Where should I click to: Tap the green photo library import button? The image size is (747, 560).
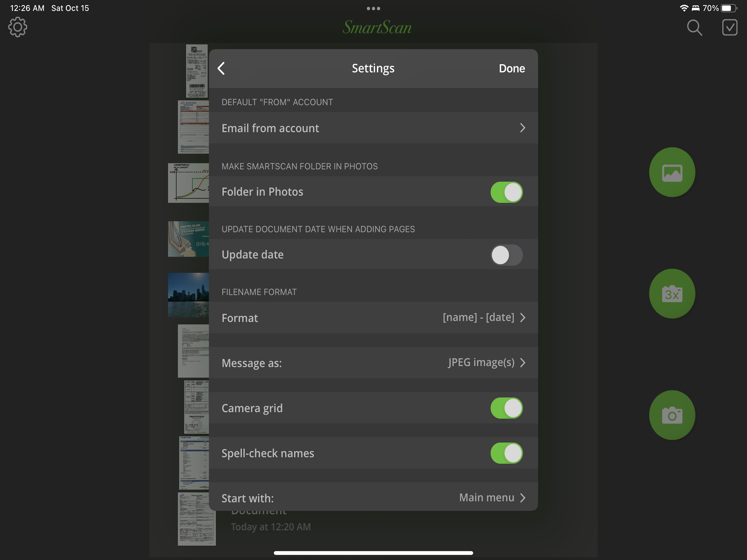pos(672,172)
